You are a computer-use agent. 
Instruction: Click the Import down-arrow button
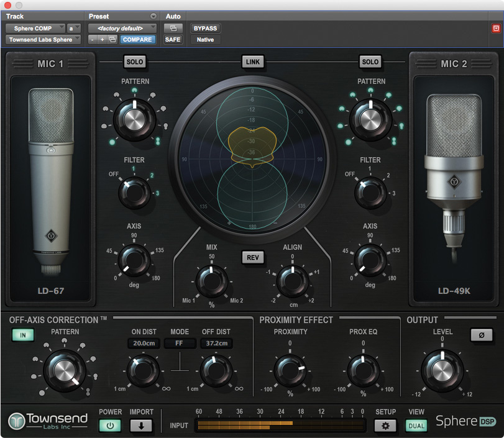coord(141,426)
